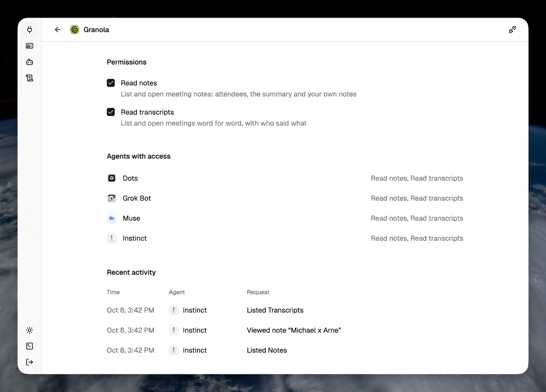
Task: Select the Listed Transcripts activity request
Action: (275, 310)
